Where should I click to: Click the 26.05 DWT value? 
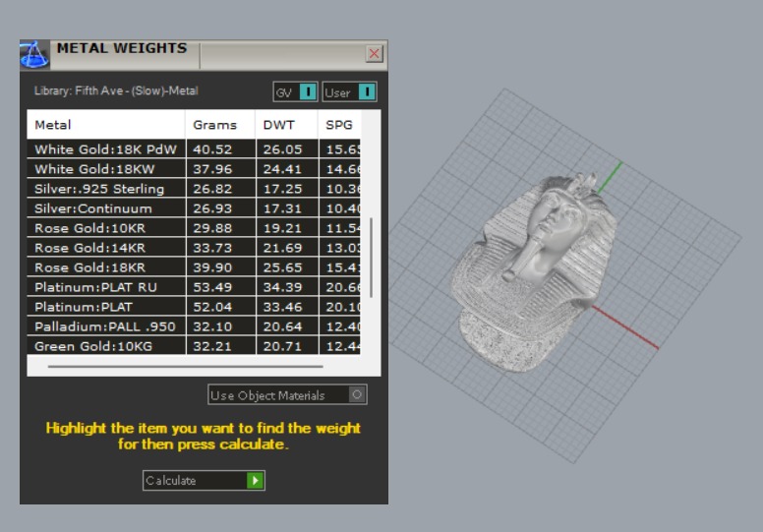click(283, 149)
